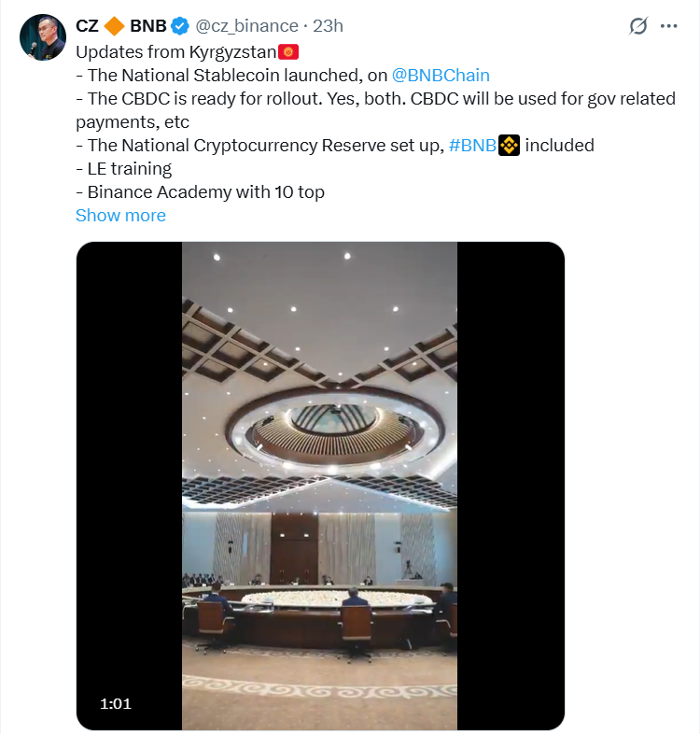Screen dimensions: 700x734
Task: Open the 23h timestamp link
Action: click(x=329, y=26)
